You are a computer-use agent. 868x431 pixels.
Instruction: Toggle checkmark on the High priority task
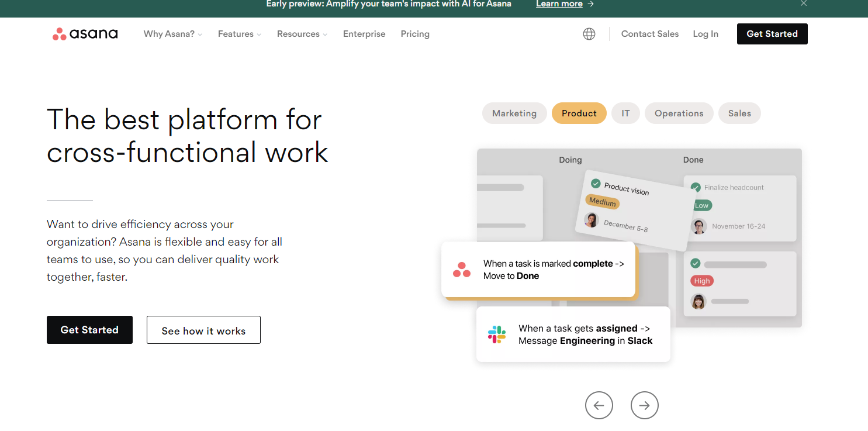tap(696, 264)
